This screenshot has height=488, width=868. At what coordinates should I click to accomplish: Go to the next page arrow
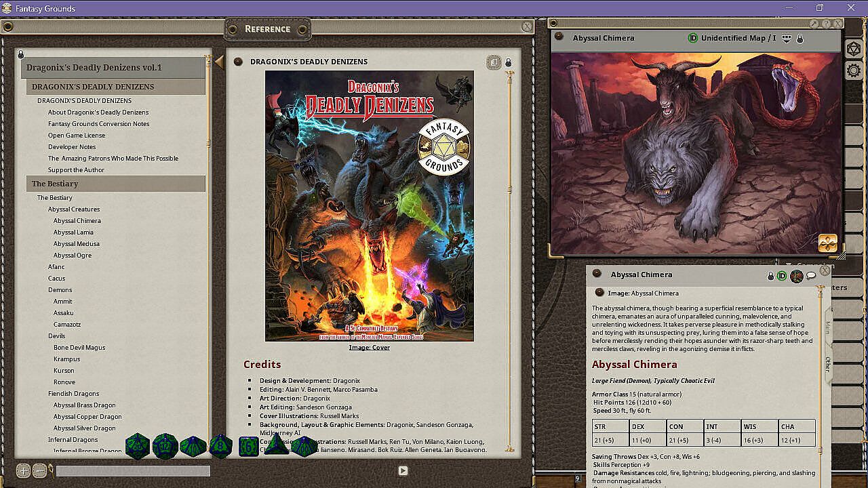pyautogui.click(x=403, y=470)
